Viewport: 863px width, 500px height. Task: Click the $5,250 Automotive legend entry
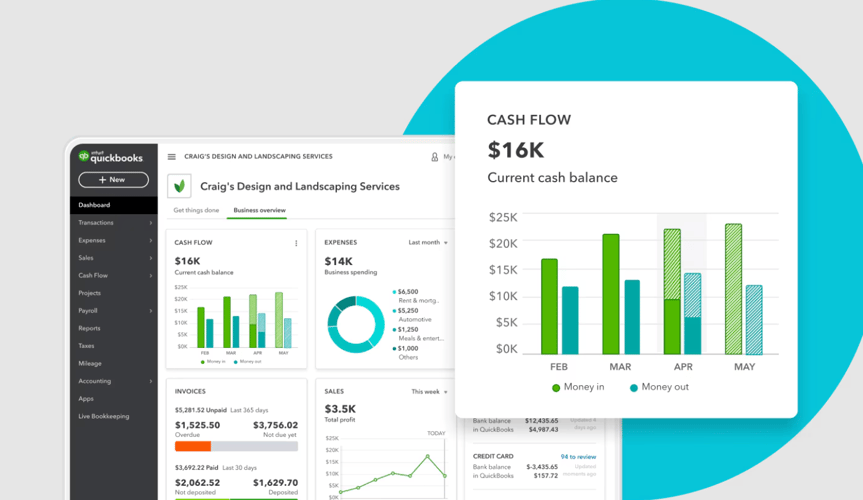pos(412,315)
